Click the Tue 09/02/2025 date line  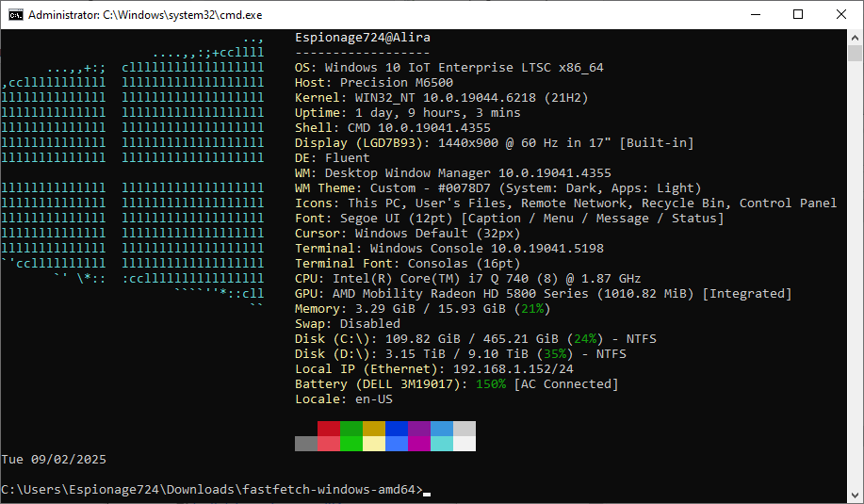coord(54,460)
